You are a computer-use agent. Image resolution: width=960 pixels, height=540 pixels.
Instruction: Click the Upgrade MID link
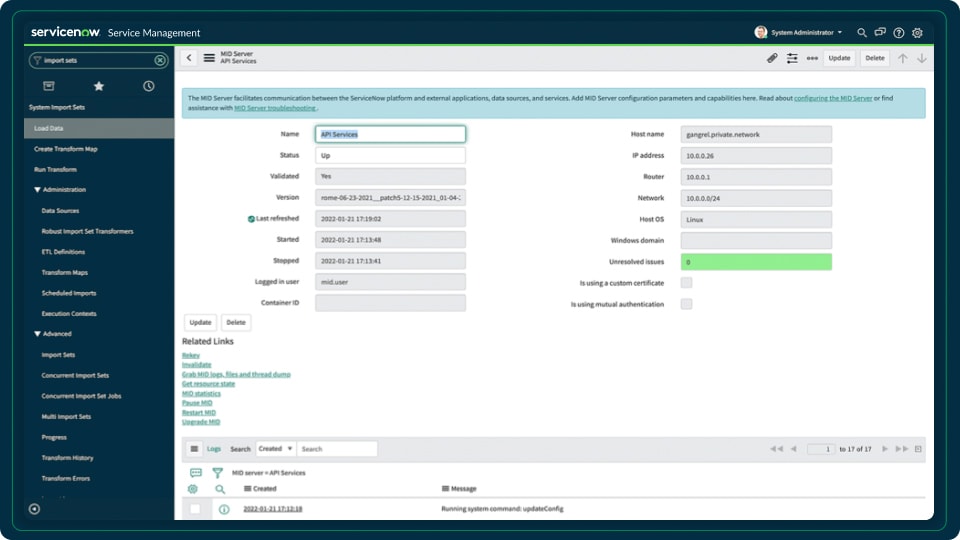tap(201, 422)
